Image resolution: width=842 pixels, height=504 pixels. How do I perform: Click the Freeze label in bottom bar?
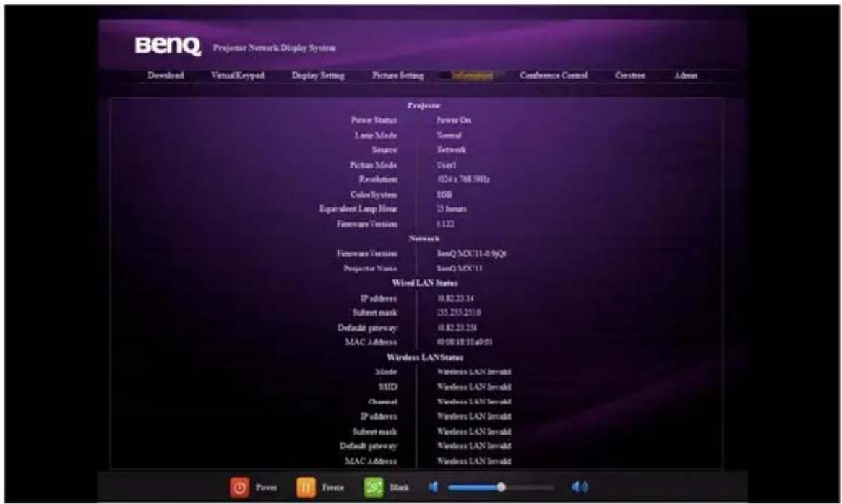coord(333,487)
